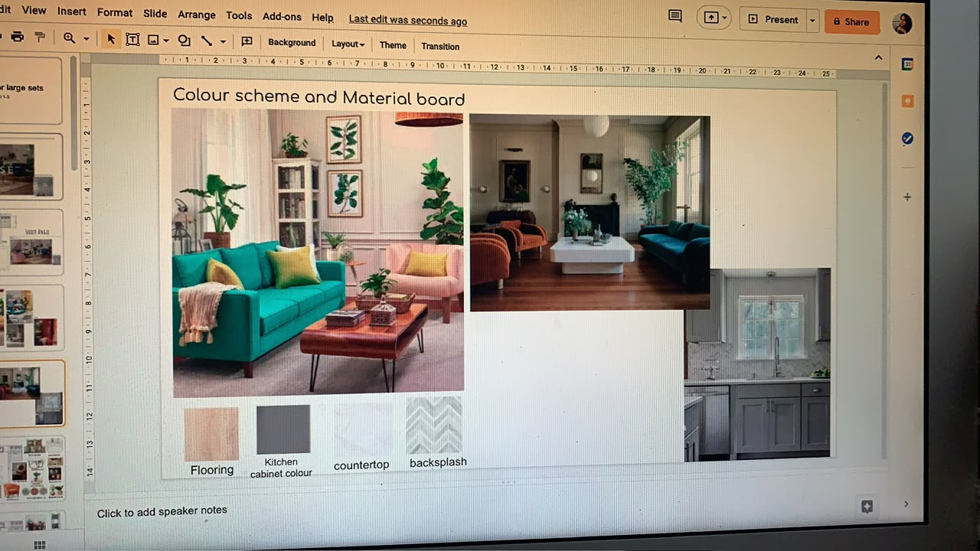The width and height of the screenshot is (980, 551).
Task: Open the Add-ons menu
Action: pos(282,16)
